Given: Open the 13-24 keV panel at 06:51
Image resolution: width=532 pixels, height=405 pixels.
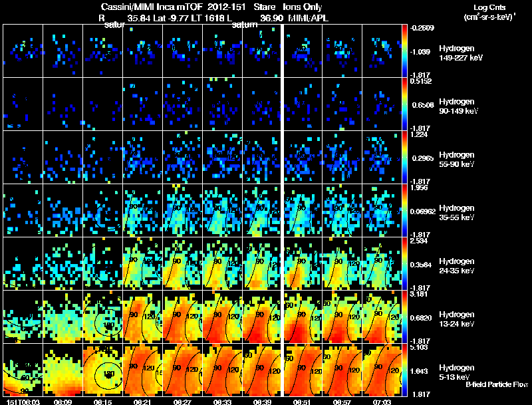Looking at the screenshot, I should pyautogui.click(x=303, y=317).
